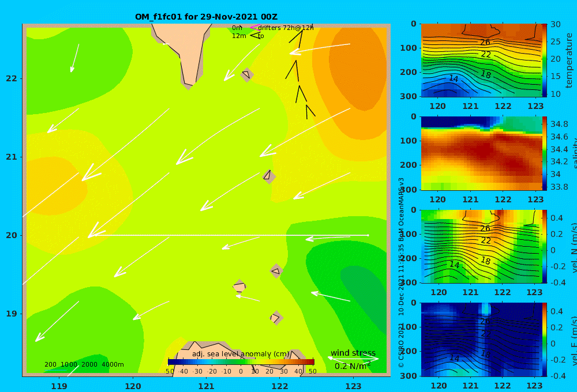Viewport: 577px width, 392px height.
Task: Click the magenta drifter marker in the legend
Action: tap(254, 27)
